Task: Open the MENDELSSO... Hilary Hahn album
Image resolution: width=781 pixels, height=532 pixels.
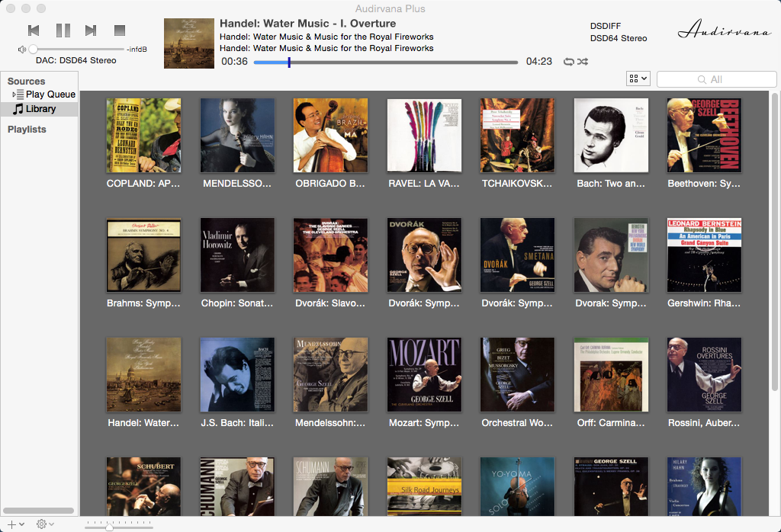Action: coord(237,136)
